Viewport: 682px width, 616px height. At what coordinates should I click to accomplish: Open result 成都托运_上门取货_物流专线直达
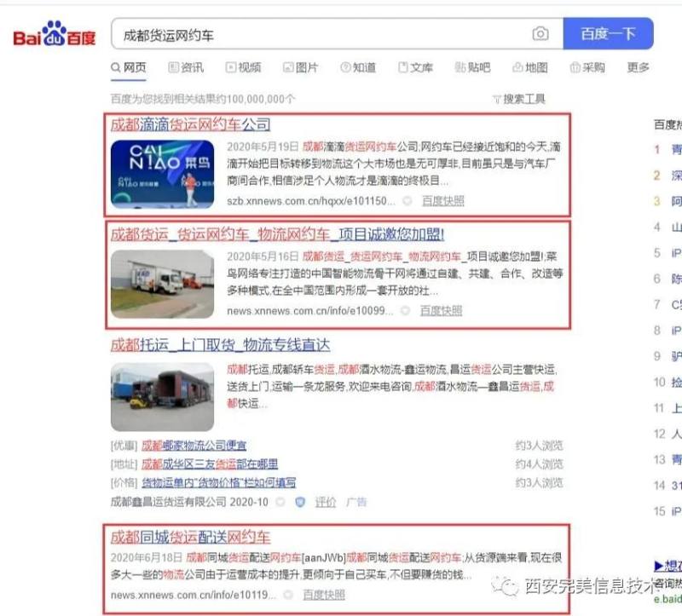220,345
